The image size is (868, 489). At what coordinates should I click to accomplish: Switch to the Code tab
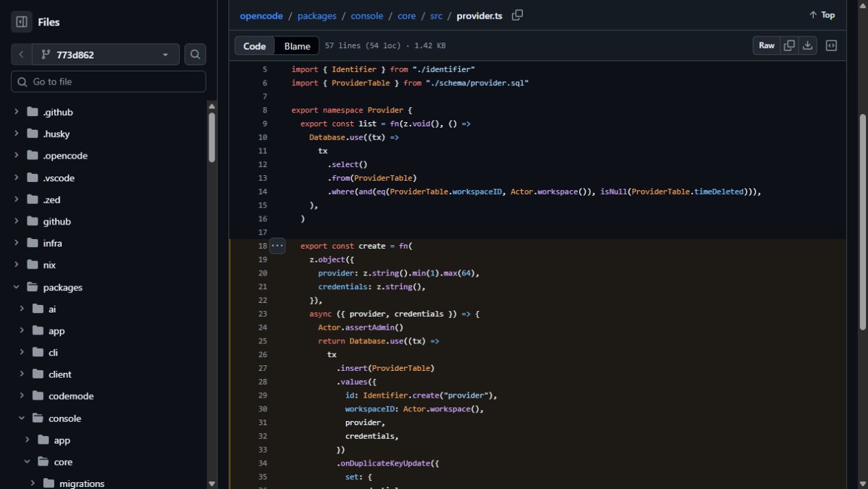[255, 45]
